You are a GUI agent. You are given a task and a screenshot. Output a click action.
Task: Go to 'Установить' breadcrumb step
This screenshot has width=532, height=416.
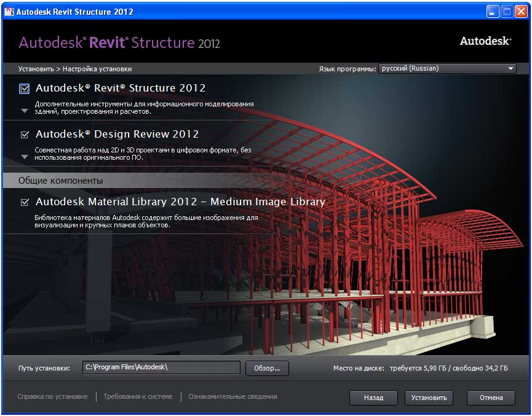[36, 69]
